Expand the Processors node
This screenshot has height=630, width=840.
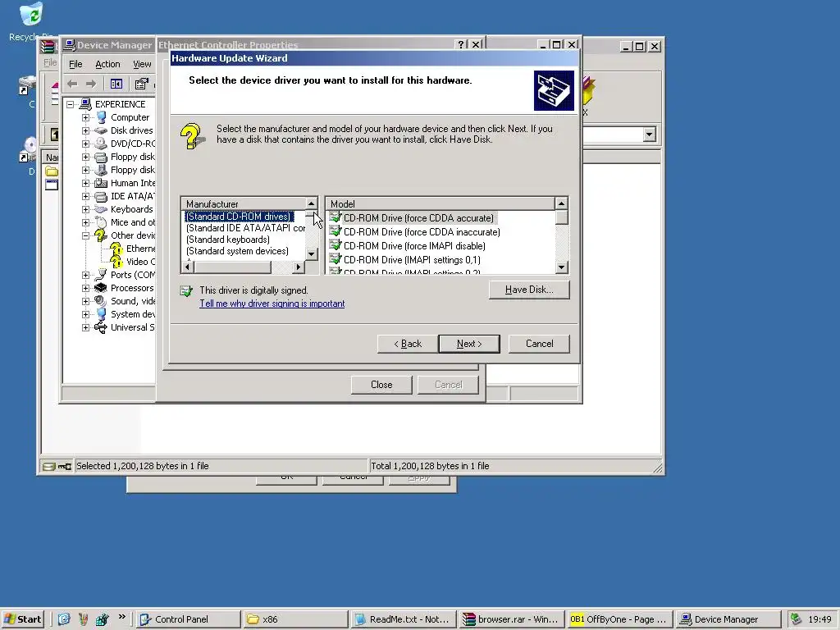[85, 288]
